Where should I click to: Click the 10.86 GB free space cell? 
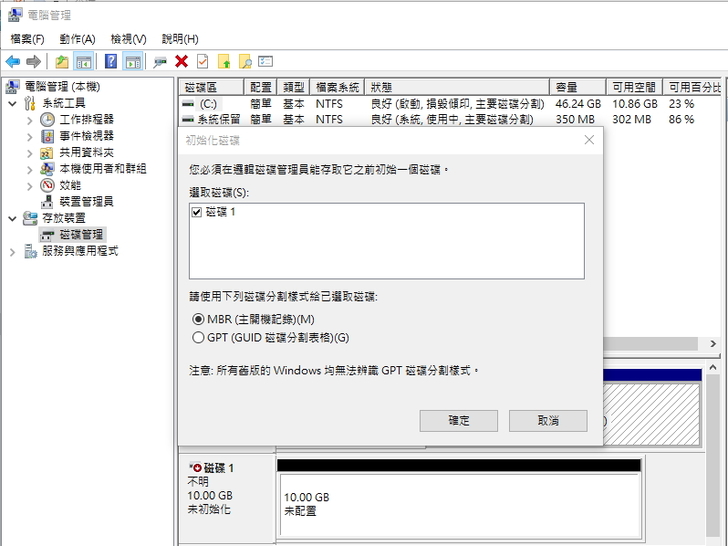[635, 104]
